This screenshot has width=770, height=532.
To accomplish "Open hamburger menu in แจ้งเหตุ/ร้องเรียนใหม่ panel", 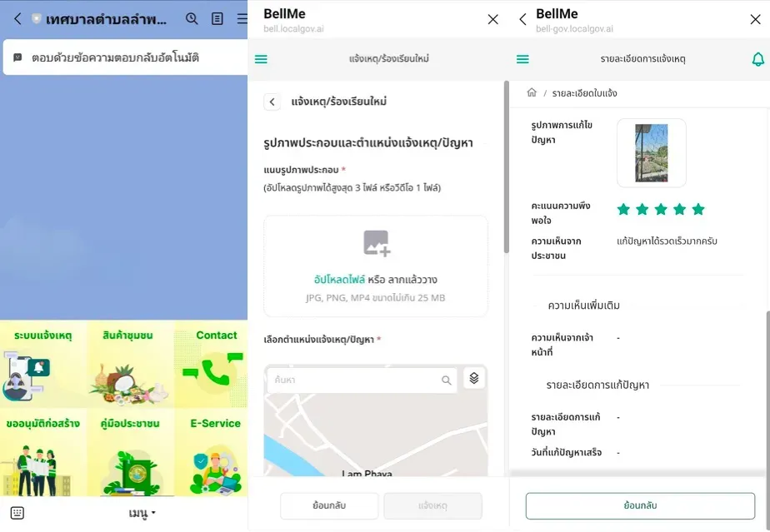I will (x=262, y=59).
